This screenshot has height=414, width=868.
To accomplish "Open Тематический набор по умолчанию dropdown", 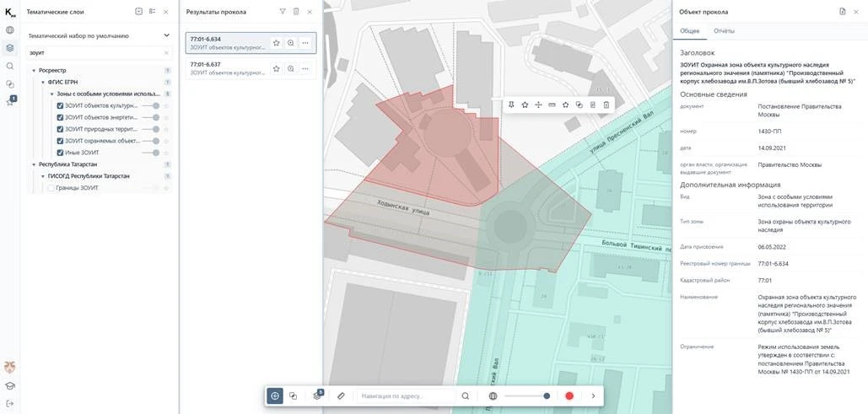I will pyautogui.click(x=99, y=35).
